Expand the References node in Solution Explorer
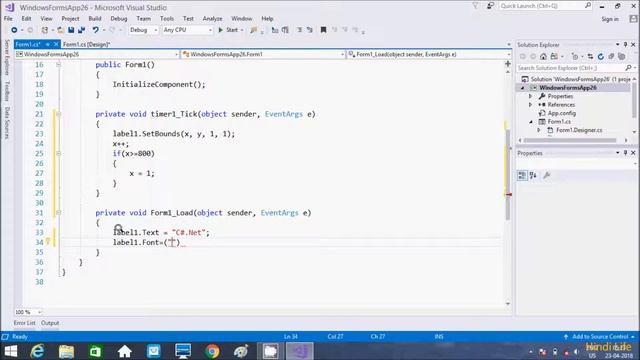This screenshot has width=640, height=360. (x=531, y=105)
